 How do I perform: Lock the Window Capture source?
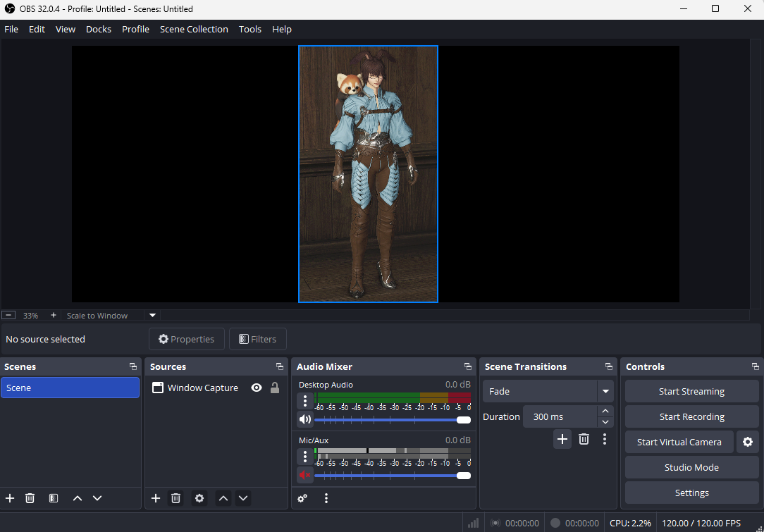[275, 388]
